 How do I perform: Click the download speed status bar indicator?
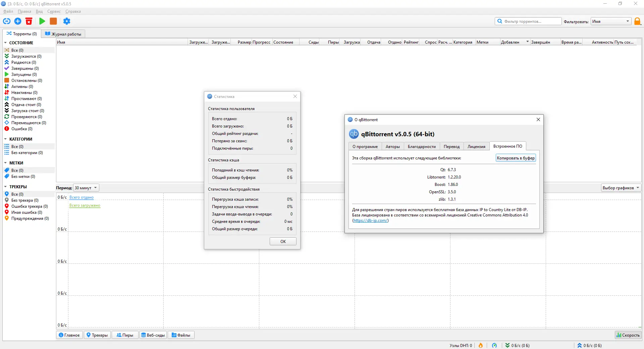pyautogui.click(x=518, y=345)
